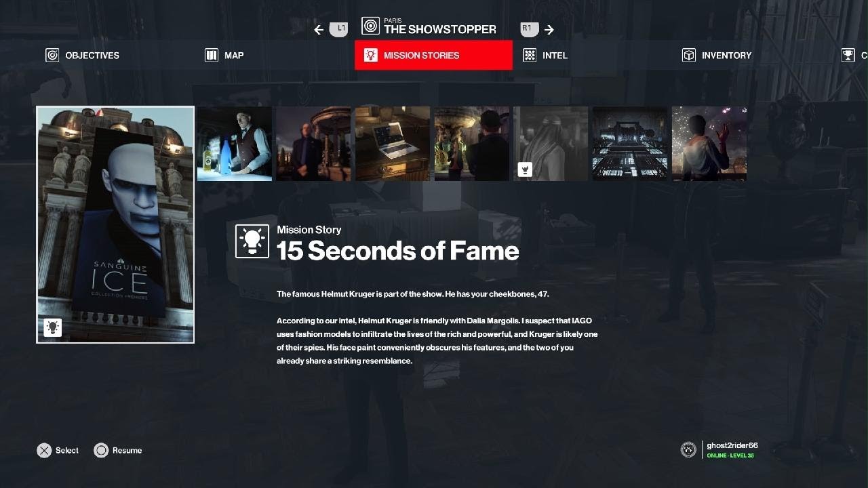The width and height of the screenshot is (868, 488).
Task: Click the Online Level 35 status
Action: (730, 455)
